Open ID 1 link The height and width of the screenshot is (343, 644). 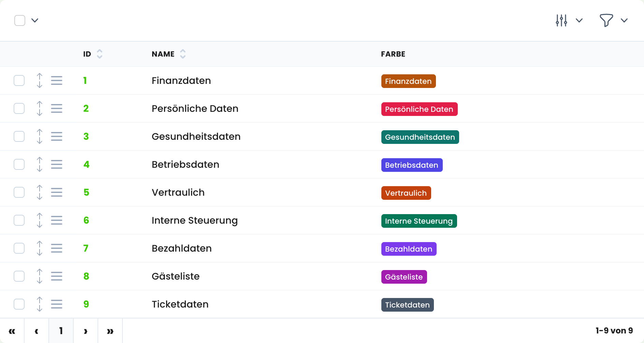85,80
